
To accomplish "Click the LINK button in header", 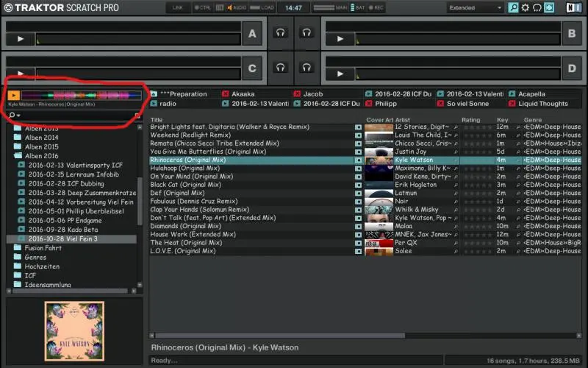I will (x=177, y=8).
